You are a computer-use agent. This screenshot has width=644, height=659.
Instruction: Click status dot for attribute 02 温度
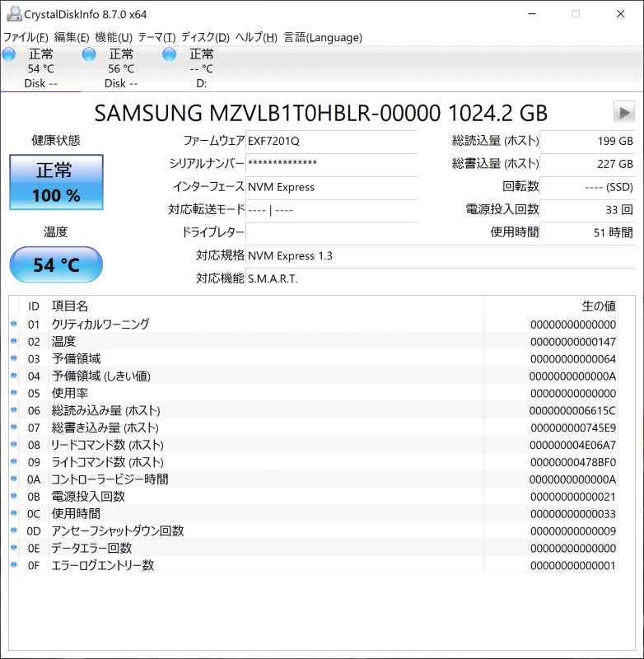click(14, 341)
